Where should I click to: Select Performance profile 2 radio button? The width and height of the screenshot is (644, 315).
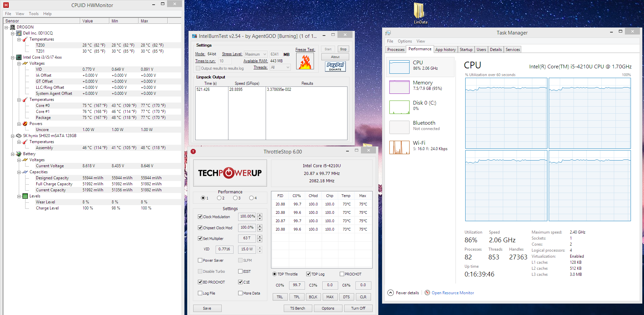point(219,198)
